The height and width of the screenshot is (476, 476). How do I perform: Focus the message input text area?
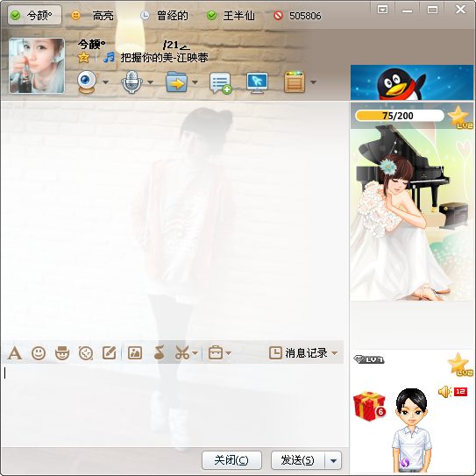pos(174,405)
